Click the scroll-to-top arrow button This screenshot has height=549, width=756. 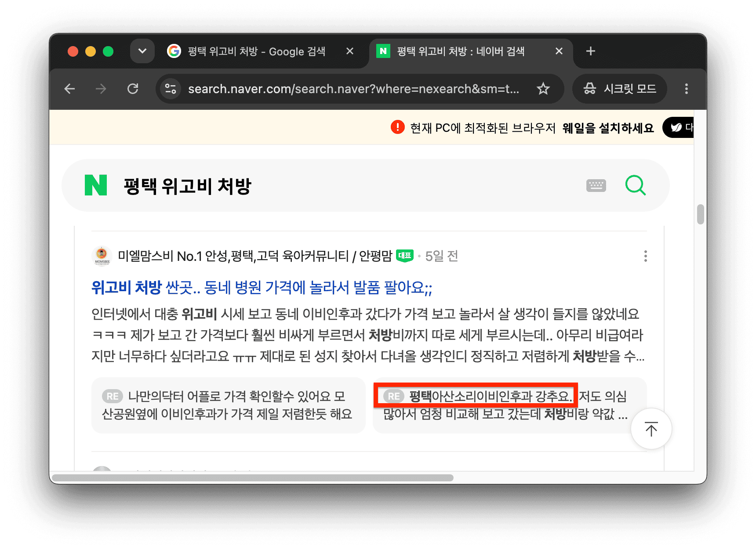pyautogui.click(x=651, y=429)
